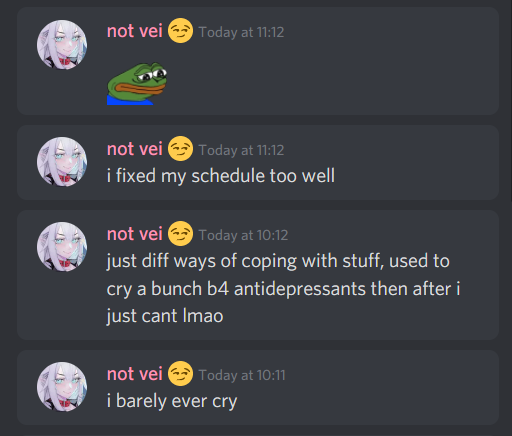Click the sad Pepe frog emote
512x436 pixels.
pyautogui.click(x=137, y=84)
